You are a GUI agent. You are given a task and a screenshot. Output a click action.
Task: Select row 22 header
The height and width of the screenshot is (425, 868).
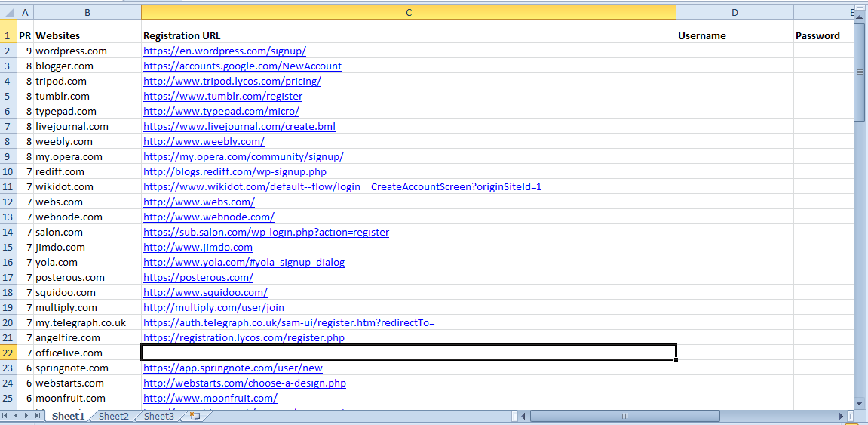coord(8,353)
